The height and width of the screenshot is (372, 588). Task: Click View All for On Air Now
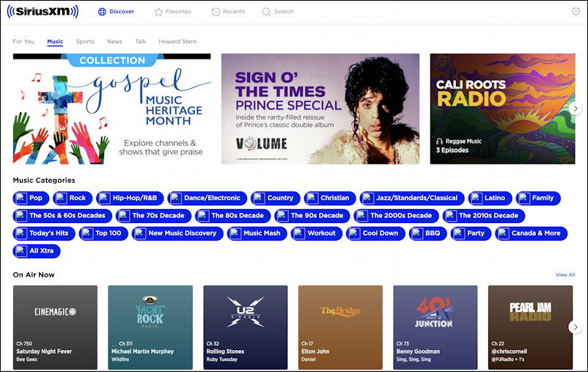565,274
